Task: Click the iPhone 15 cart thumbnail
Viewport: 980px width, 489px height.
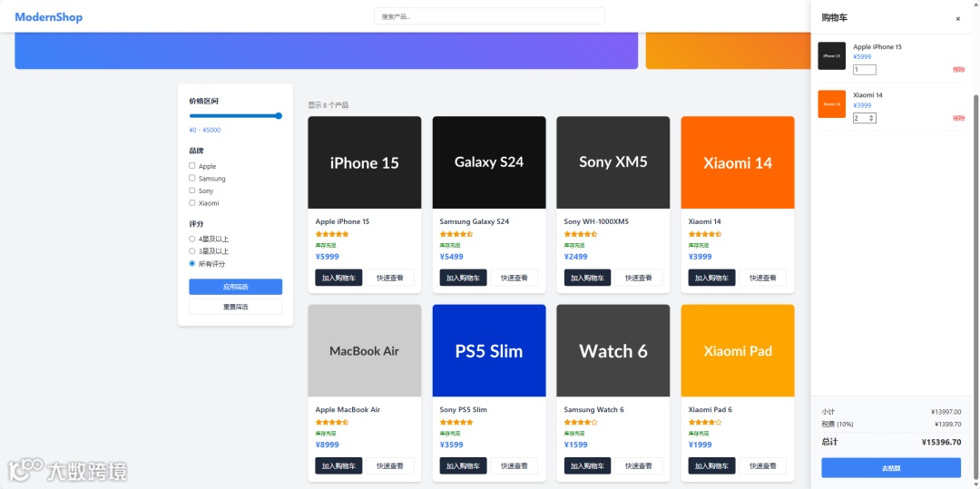Action: click(832, 55)
